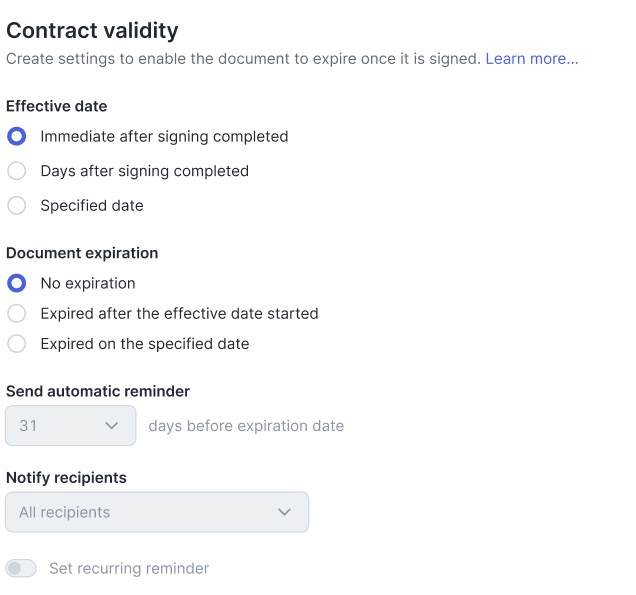Click the settings description text under the heading
The height and width of the screenshot is (595, 636).
pos(244,59)
